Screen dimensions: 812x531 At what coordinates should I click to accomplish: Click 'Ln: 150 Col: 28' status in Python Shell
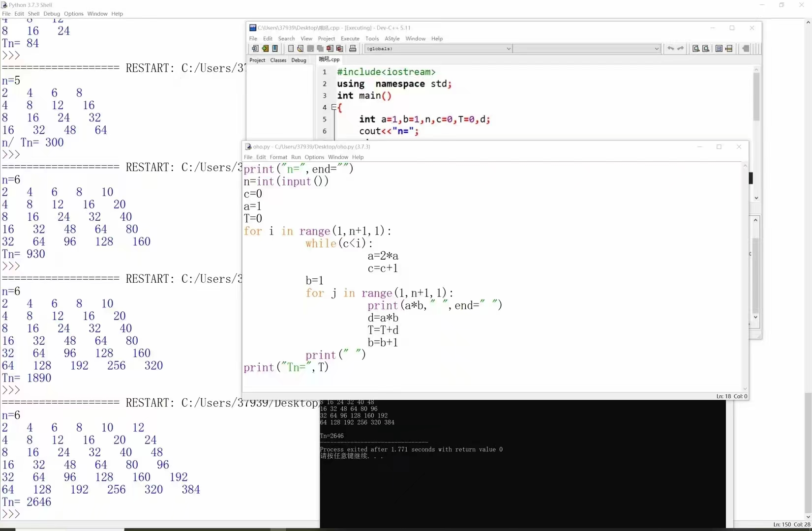click(791, 525)
